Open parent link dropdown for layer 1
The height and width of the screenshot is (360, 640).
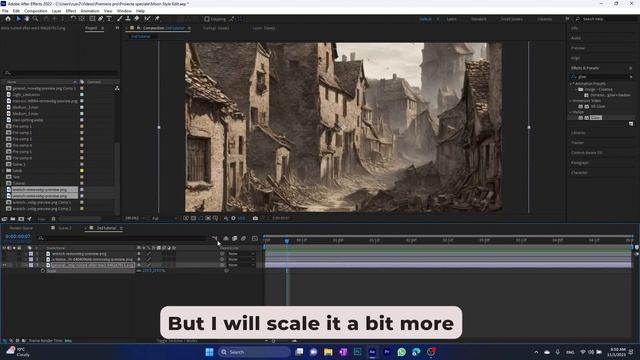pos(241,254)
